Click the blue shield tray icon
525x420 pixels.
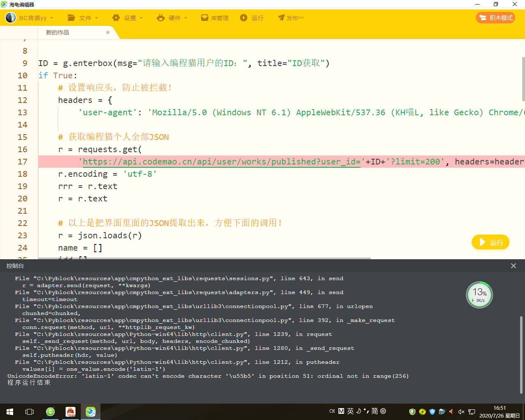(432, 411)
